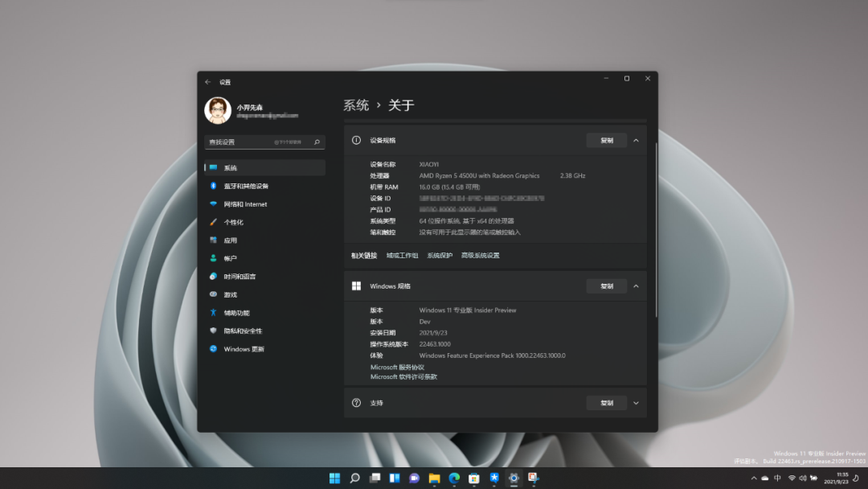Screen dimensions: 868x489
Task: Collapse the 设备规格 section
Action: coord(636,141)
